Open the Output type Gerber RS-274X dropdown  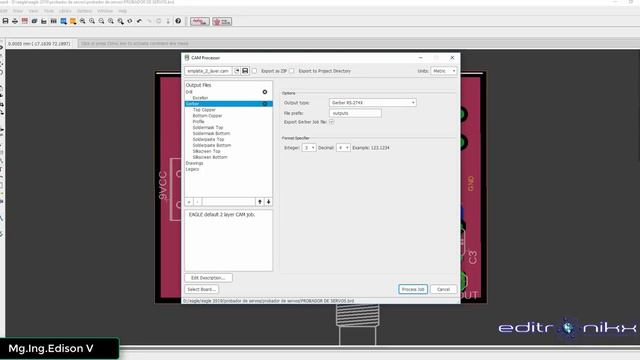point(372,102)
